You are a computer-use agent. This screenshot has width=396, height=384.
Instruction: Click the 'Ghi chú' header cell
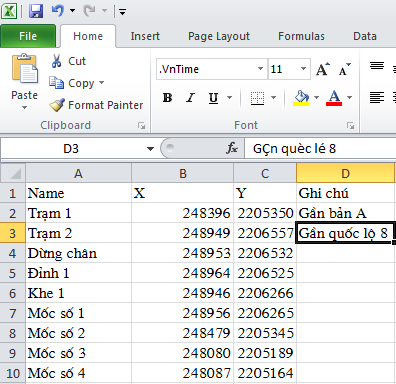345,193
